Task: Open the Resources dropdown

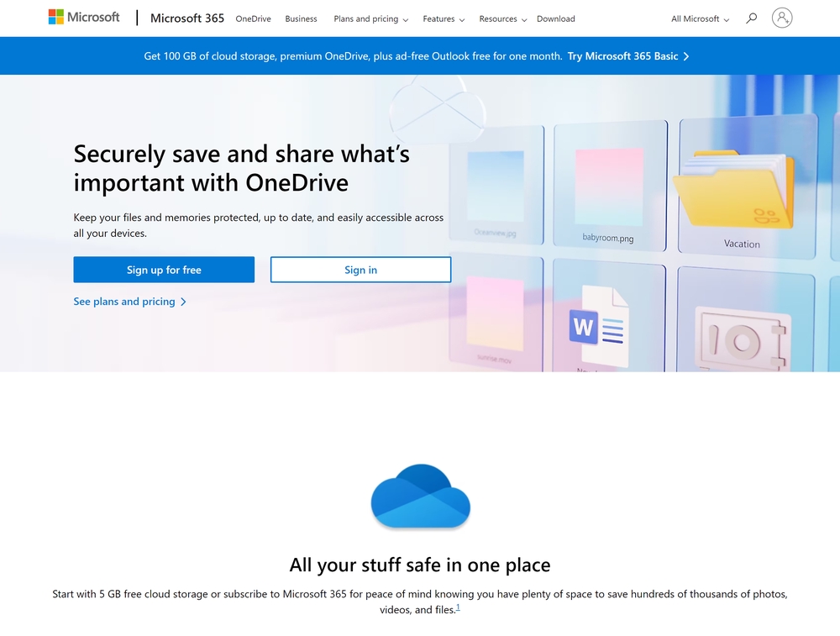Action: click(x=498, y=18)
